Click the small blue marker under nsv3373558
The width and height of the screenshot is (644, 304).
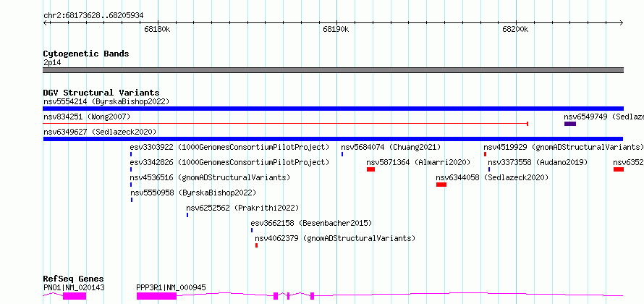[x=489, y=169]
